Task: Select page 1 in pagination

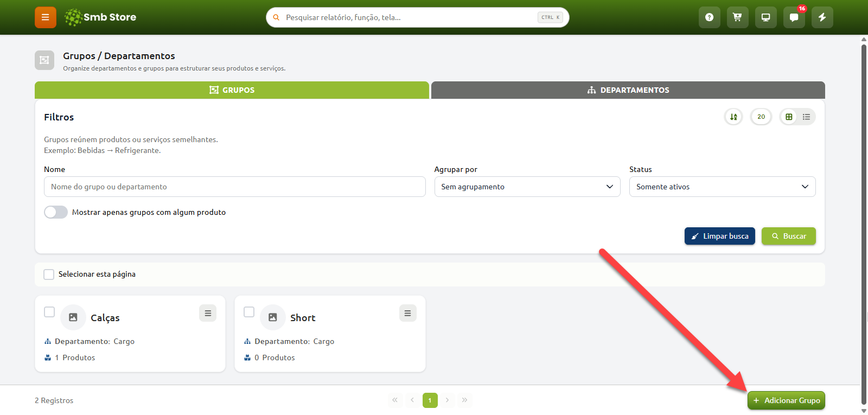Action: pos(430,400)
